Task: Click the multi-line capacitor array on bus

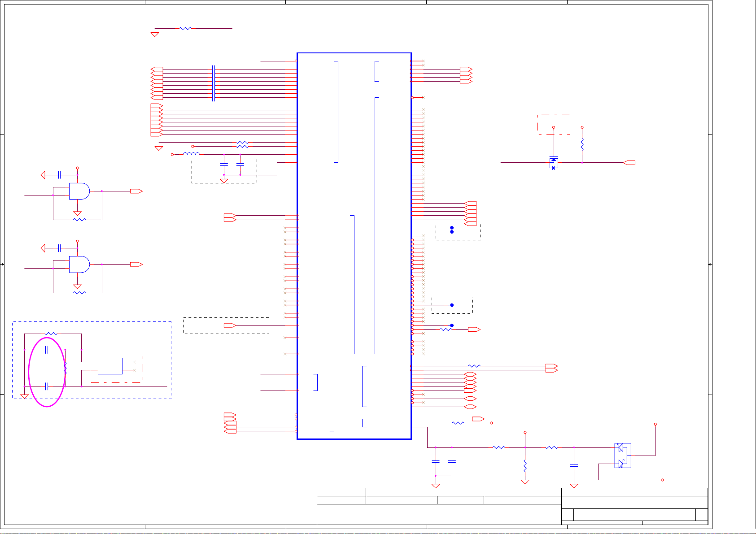Action: (214, 83)
